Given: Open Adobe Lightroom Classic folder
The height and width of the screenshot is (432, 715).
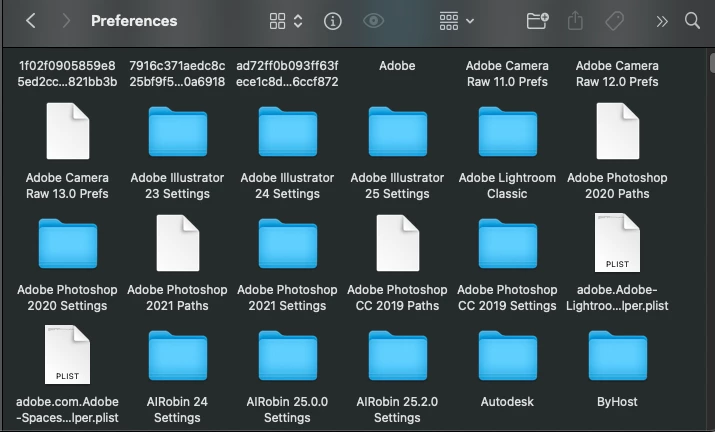Looking at the screenshot, I should (508, 131).
